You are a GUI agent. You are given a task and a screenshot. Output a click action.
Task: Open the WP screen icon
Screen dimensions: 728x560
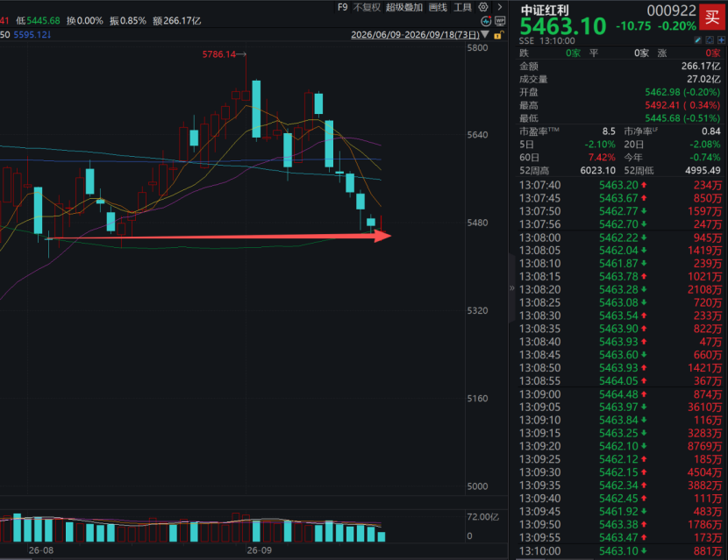[500, 21]
